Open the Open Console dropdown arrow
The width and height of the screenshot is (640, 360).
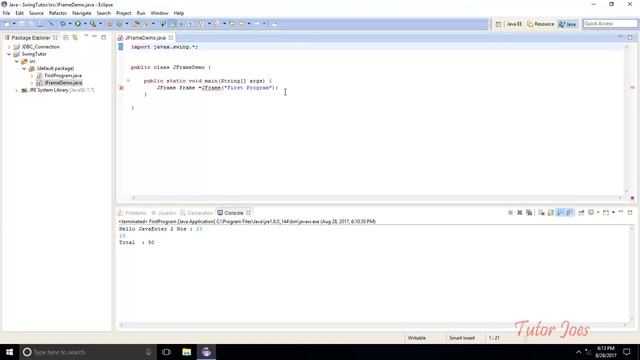click(x=613, y=213)
